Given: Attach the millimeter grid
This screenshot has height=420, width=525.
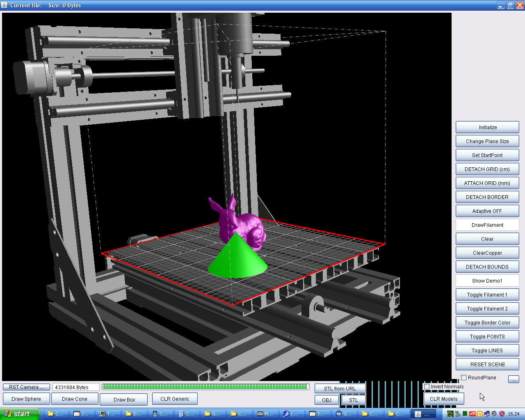Looking at the screenshot, I should tap(487, 183).
